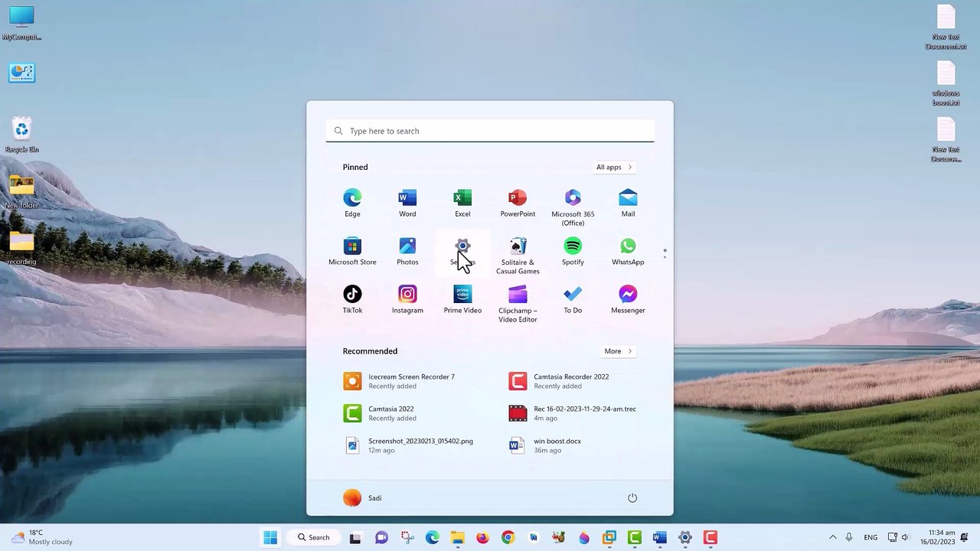This screenshot has width=980, height=551.
Task: Switch to the red Camtasia Recorder taskbar icon
Action: [710, 537]
